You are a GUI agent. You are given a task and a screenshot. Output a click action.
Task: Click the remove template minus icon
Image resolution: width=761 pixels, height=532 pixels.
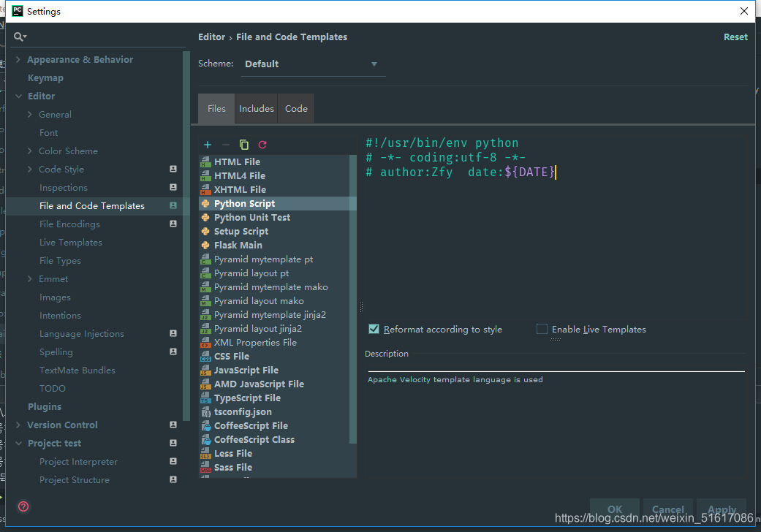[226, 145]
